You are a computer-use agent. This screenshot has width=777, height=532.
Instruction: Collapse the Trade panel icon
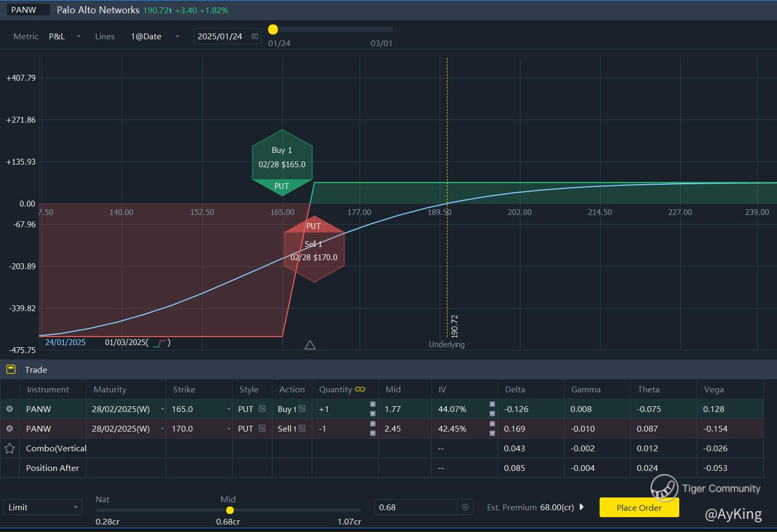(x=11, y=370)
